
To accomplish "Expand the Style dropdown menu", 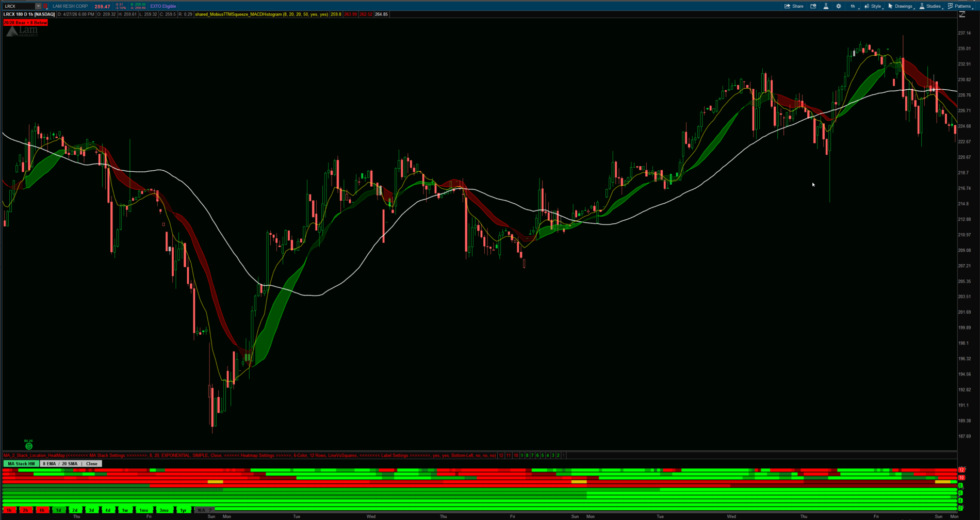I will [x=876, y=6].
